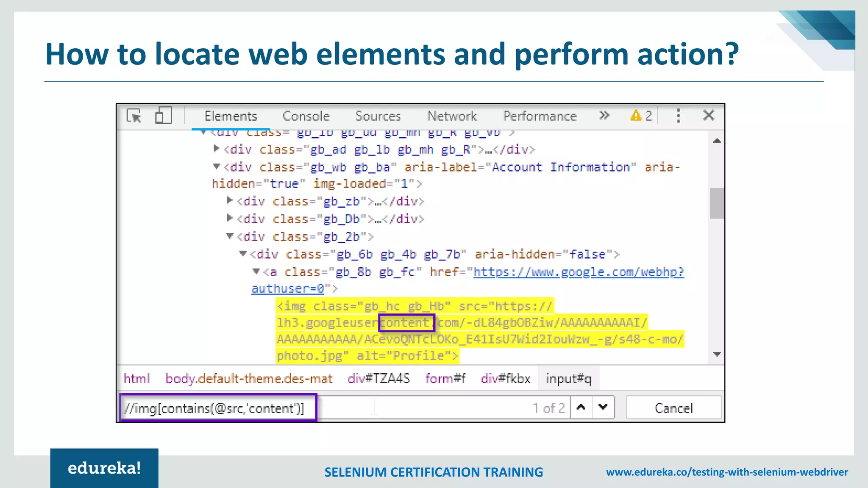Collapse the anchor gb_8b gb_fc node
Viewport: 868px width, 488px height.
pos(256,271)
